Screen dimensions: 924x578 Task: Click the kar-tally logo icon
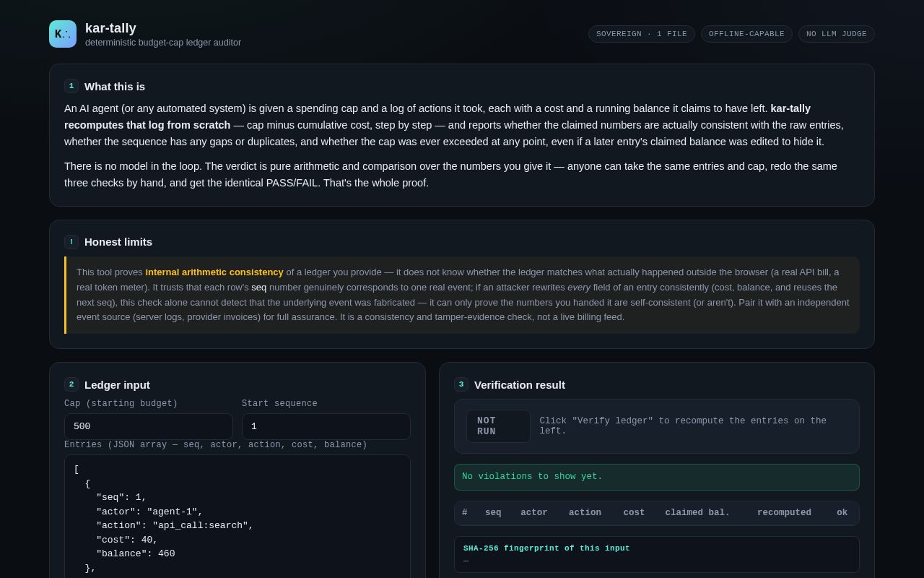[63, 34]
